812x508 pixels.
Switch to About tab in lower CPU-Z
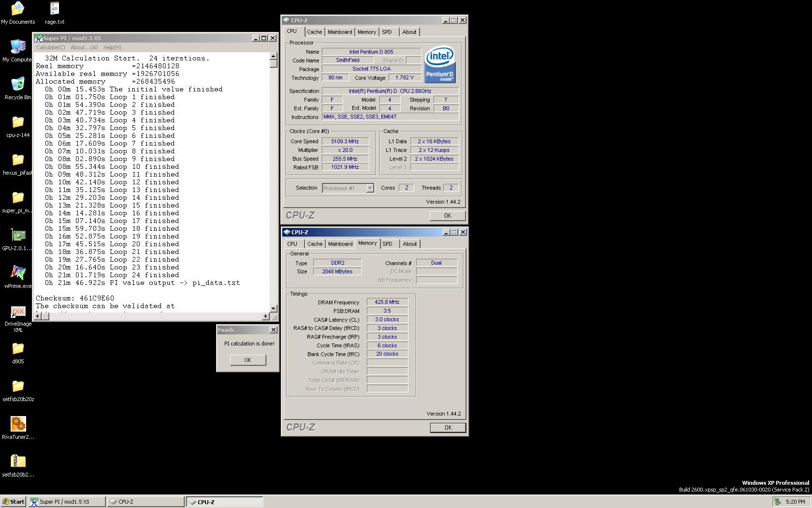pyautogui.click(x=410, y=244)
